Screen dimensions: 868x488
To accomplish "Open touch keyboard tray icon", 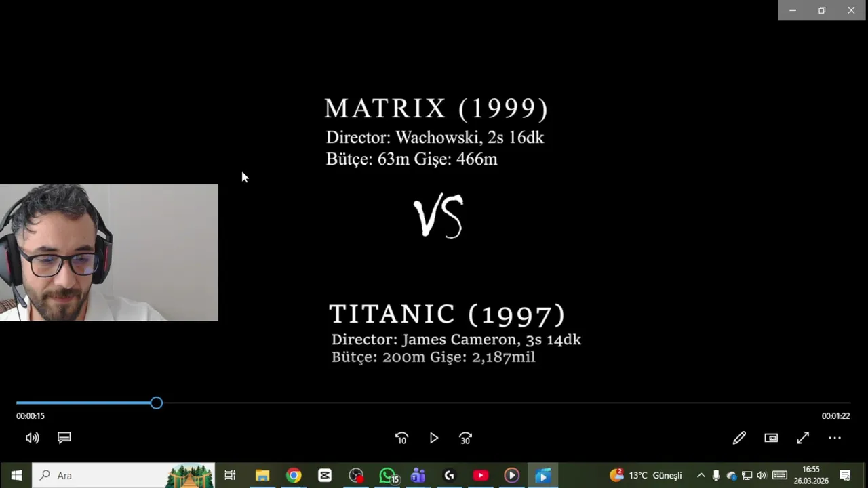I will 780,476.
